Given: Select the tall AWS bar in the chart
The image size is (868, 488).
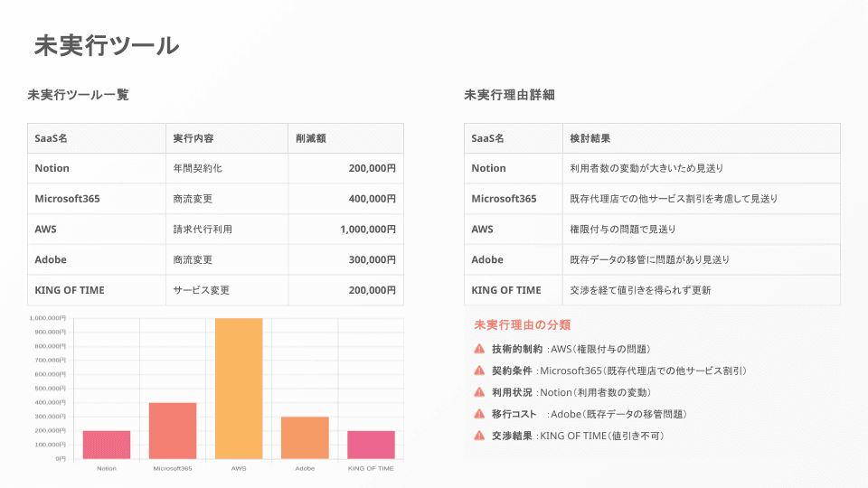Looking at the screenshot, I should point(239,389).
